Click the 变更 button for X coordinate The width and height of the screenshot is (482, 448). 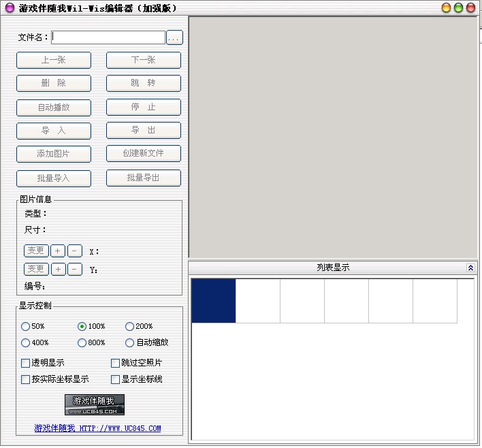pyautogui.click(x=36, y=251)
